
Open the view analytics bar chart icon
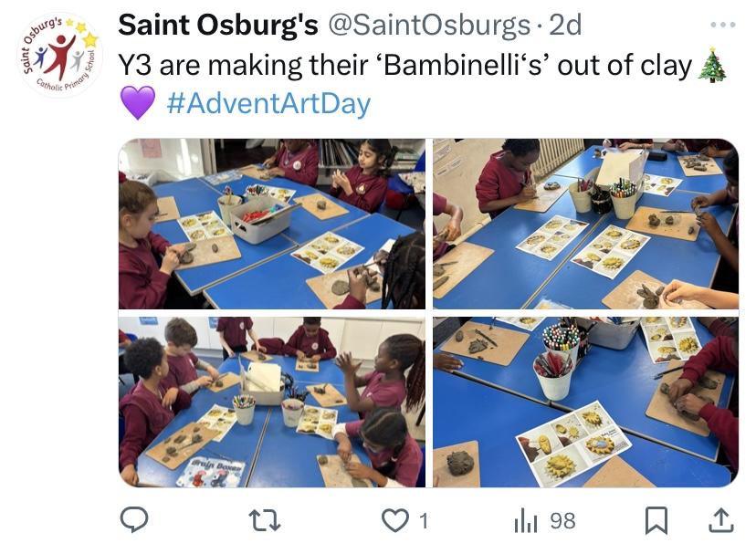pyautogui.click(x=526, y=520)
